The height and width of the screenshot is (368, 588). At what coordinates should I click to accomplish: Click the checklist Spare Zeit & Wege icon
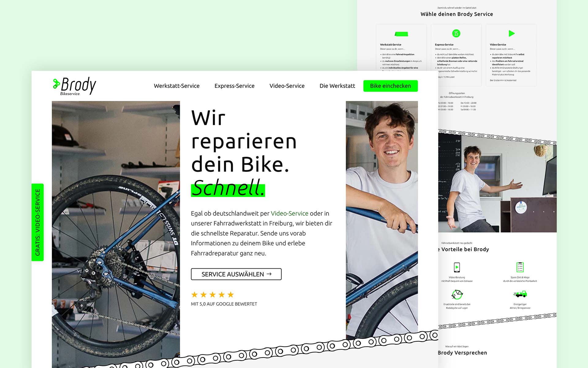(520, 267)
